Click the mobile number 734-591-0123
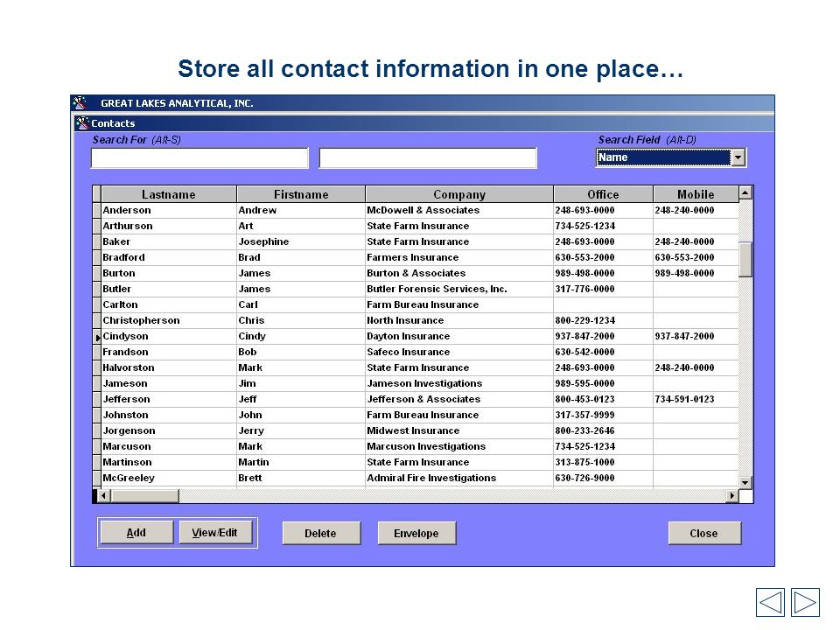Viewport: 840px width, 630px height. (x=696, y=399)
